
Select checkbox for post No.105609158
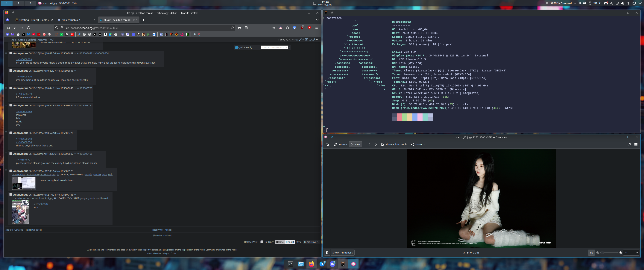pyautogui.click(x=11, y=194)
